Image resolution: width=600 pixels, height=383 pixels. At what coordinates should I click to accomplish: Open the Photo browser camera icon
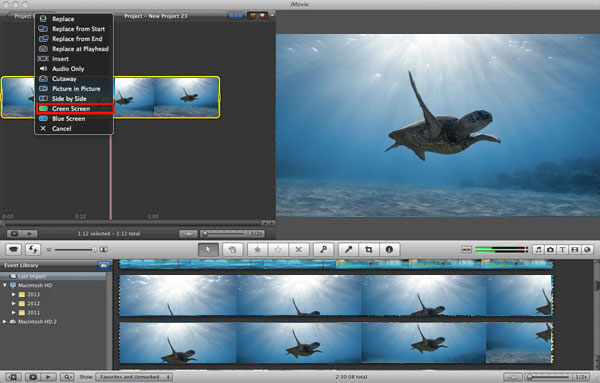550,249
